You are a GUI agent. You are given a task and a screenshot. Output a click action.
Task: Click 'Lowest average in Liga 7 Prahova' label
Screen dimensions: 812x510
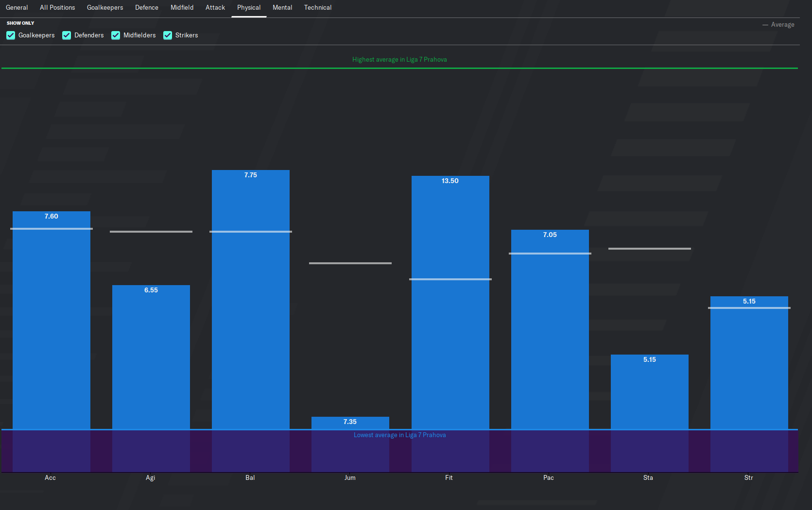pos(399,435)
